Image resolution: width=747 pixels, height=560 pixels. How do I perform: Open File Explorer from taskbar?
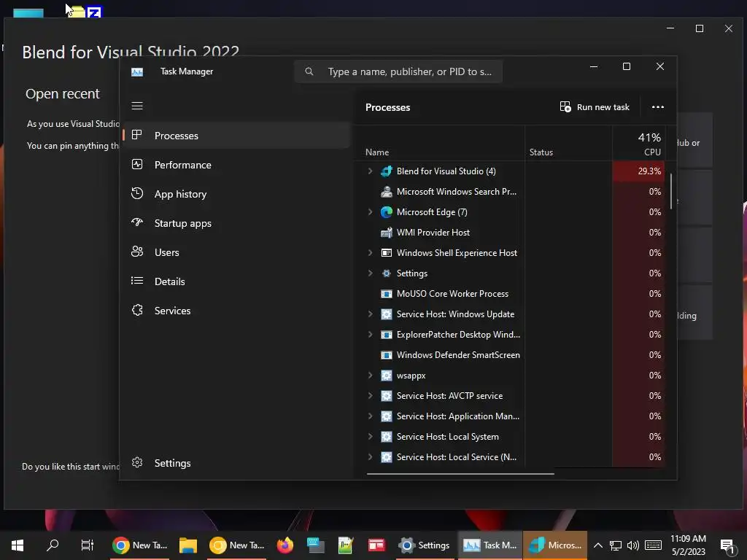(188, 545)
